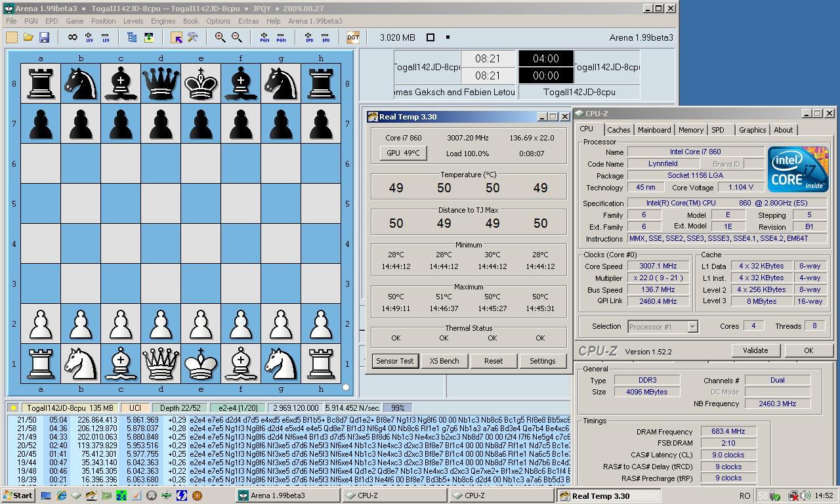Click the Intel Core i7 logo in CPU-Z
This screenshot has width=840, height=504.
pos(798,169)
